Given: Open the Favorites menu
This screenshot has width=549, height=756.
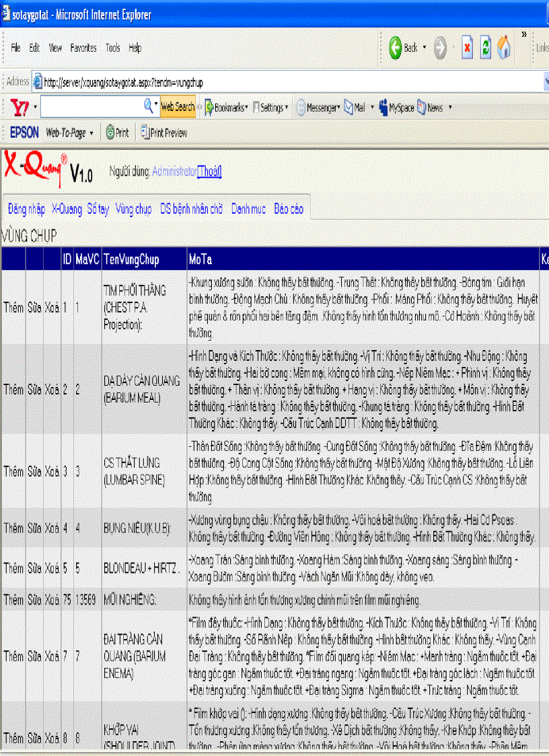Looking at the screenshot, I should pos(83,48).
